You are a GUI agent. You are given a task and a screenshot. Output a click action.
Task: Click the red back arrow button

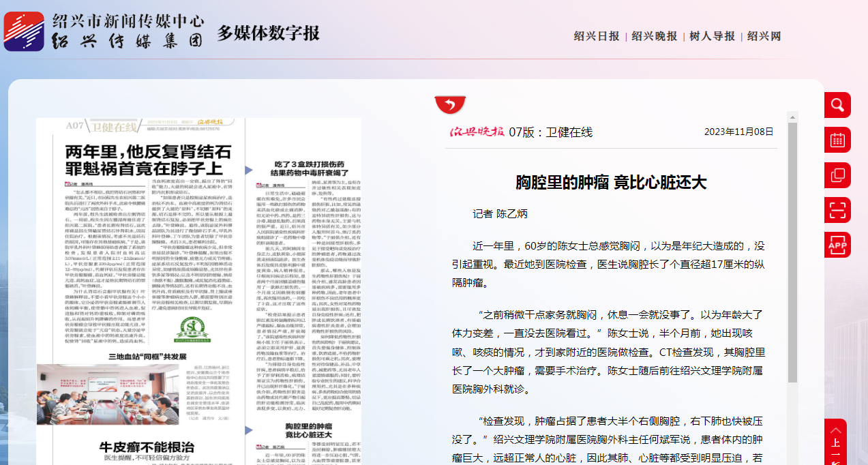pyautogui.click(x=450, y=104)
